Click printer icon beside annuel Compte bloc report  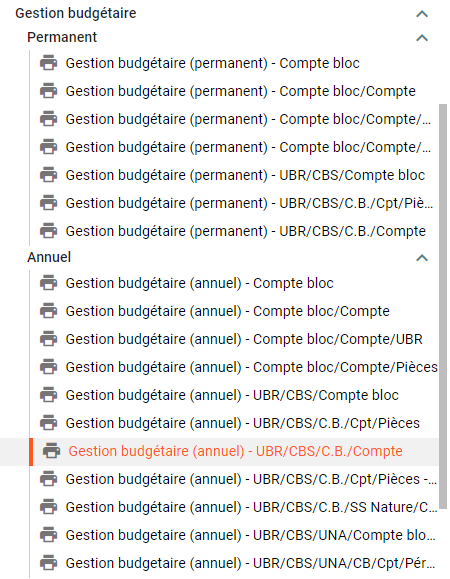[49, 283]
